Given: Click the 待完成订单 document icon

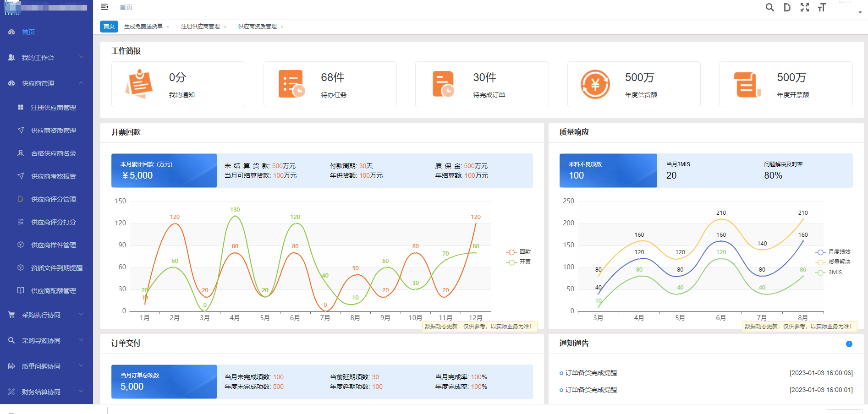Looking at the screenshot, I should click(x=443, y=84).
